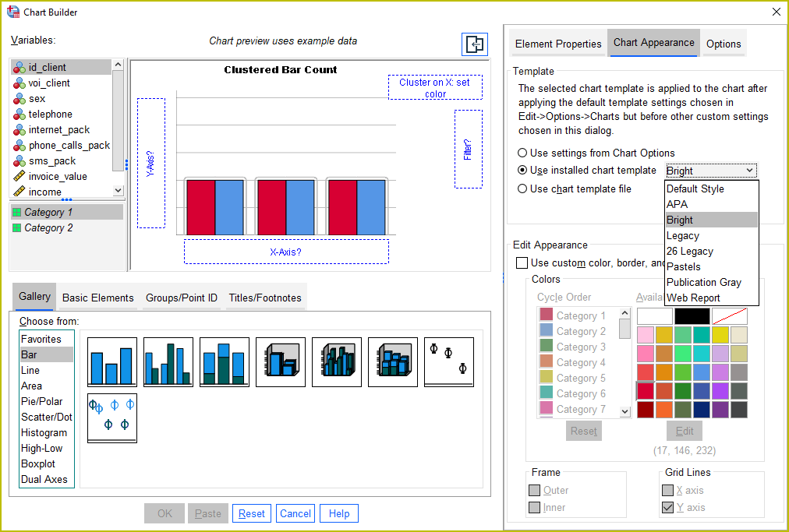789x532 pixels.
Task: Toggle the X axis grid lines checkbox
Action: click(x=667, y=490)
